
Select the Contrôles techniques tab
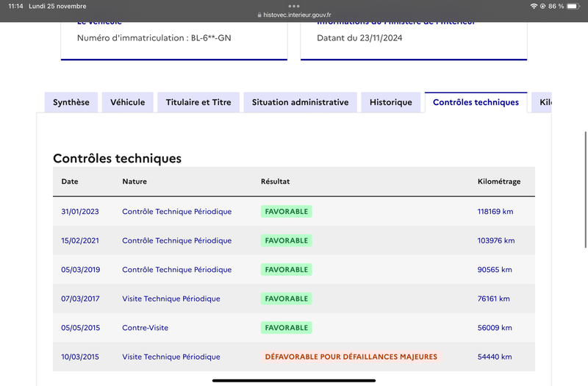tap(476, 102)
